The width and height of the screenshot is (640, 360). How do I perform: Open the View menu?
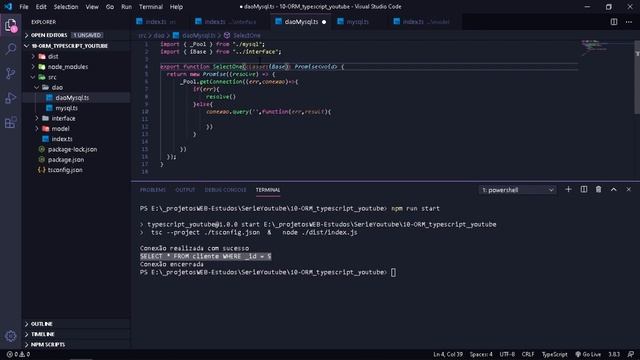click(x=92, y=7)
